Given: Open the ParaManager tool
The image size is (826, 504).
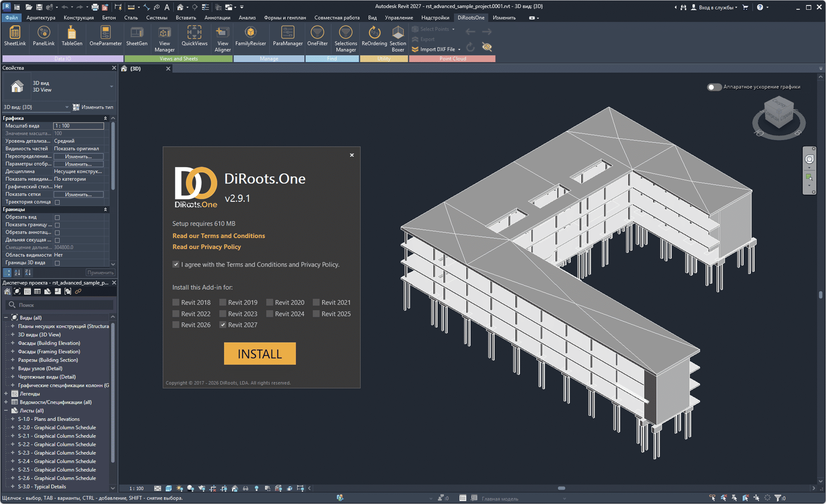Looking at the screenshot, I should click(x=287, y=36).
